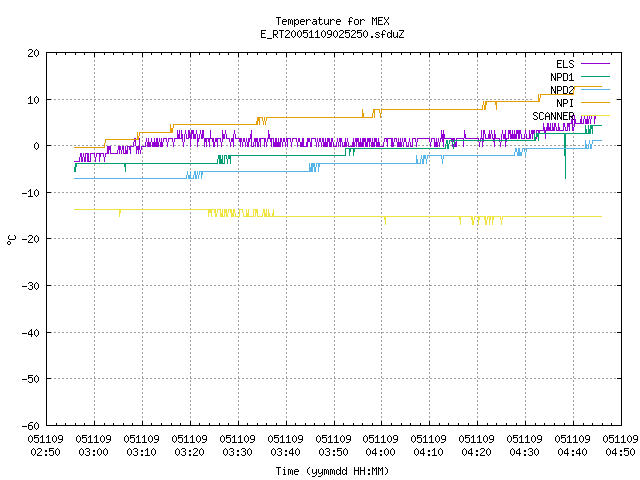Click the 03:20 x-axis time label
640x480 pixels.
point(189,452)
